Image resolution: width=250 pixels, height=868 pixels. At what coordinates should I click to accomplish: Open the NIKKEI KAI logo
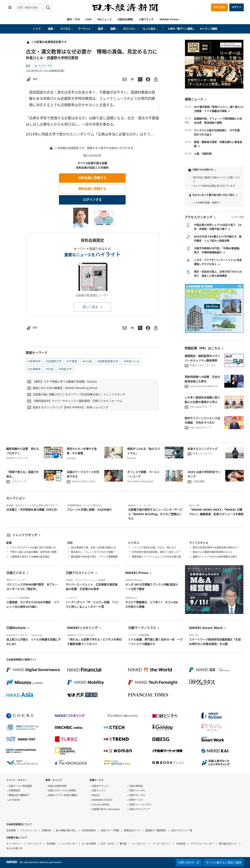[215, 751]
